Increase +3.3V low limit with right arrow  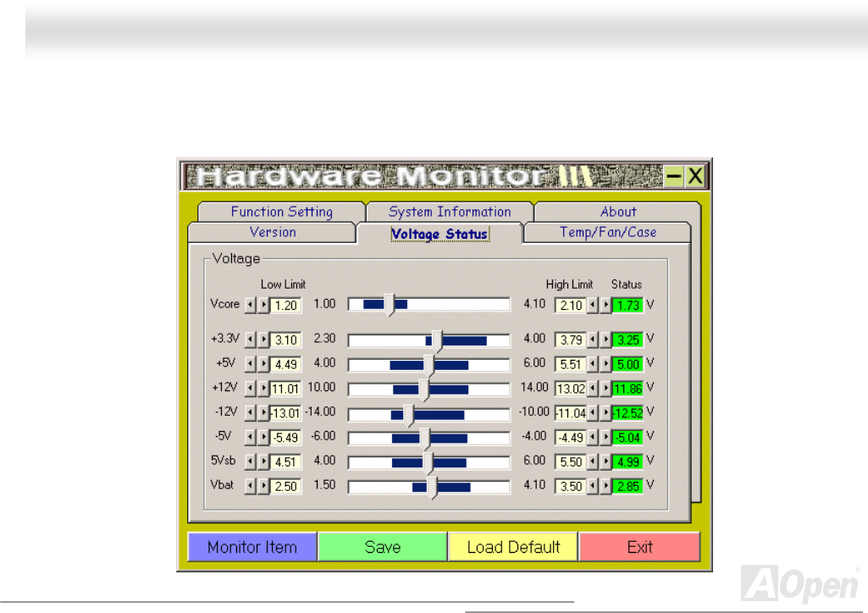(x=263, y=340)
